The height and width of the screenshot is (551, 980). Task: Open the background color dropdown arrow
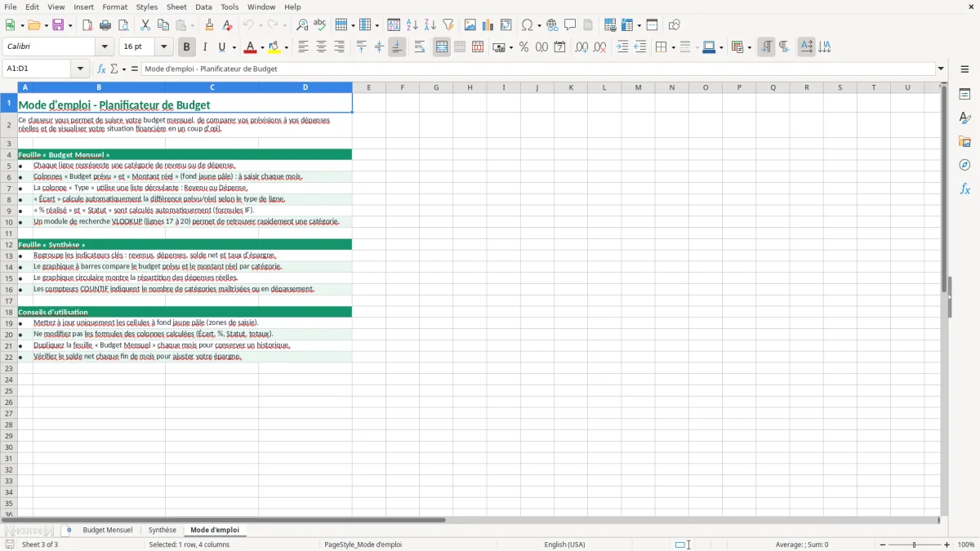coord(286,47)
